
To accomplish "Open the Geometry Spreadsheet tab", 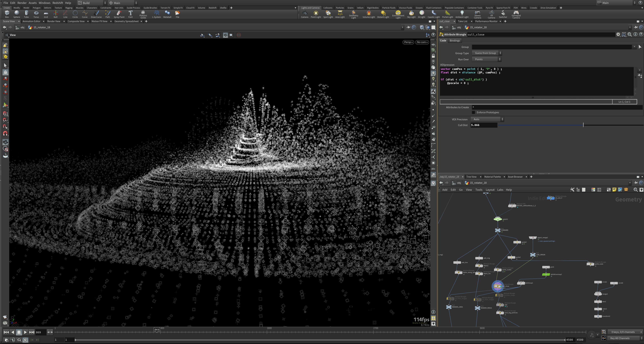I will pos(126,21).
